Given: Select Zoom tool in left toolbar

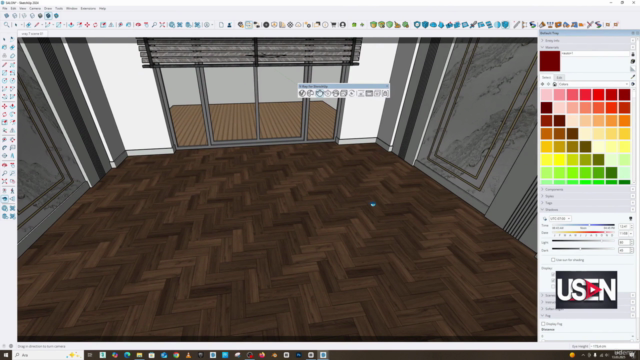Looking at the screenshot, I should pos(4,173).
